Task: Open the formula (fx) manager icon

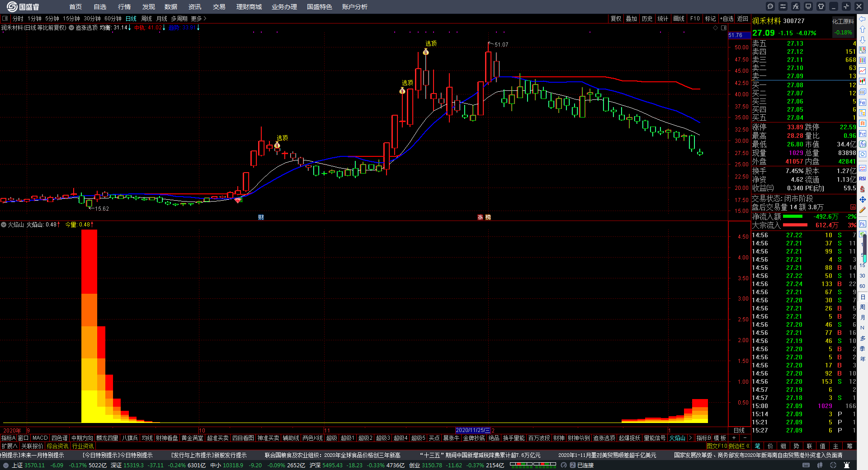Action: pyautogui.click(x=796, y=6)
